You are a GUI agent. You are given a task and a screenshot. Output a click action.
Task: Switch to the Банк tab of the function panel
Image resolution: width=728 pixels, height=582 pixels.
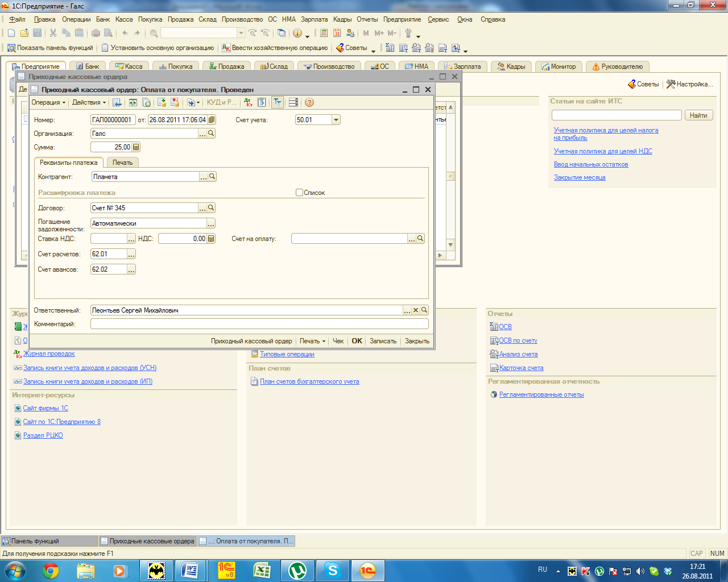pos(88,66)
